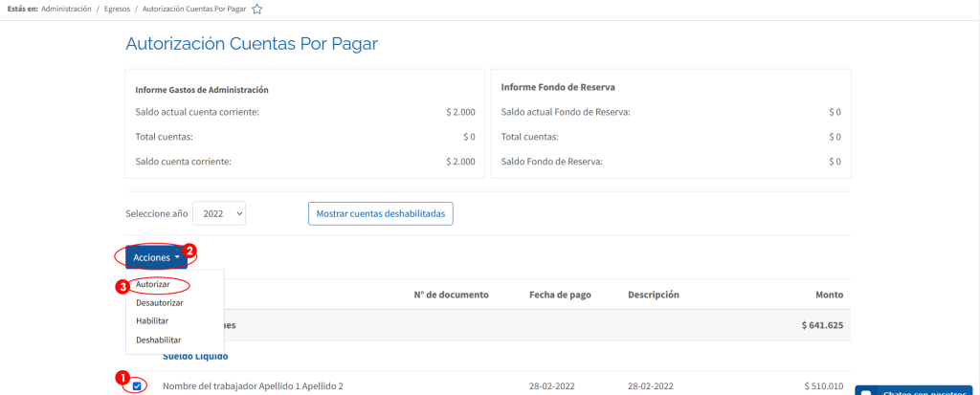Click the Seleccione año label
Image resolution: width=980 pixels, height=395 pixels.
(x=157, y=213)
